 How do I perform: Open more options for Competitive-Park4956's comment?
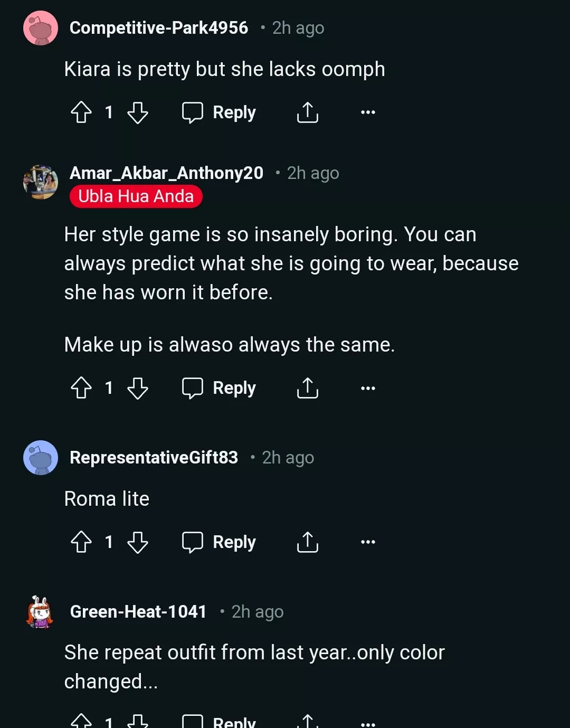368,112
